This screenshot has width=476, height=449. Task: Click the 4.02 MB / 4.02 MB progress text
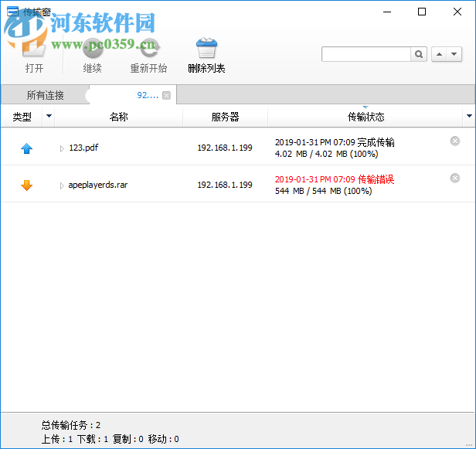pos(326,154)
